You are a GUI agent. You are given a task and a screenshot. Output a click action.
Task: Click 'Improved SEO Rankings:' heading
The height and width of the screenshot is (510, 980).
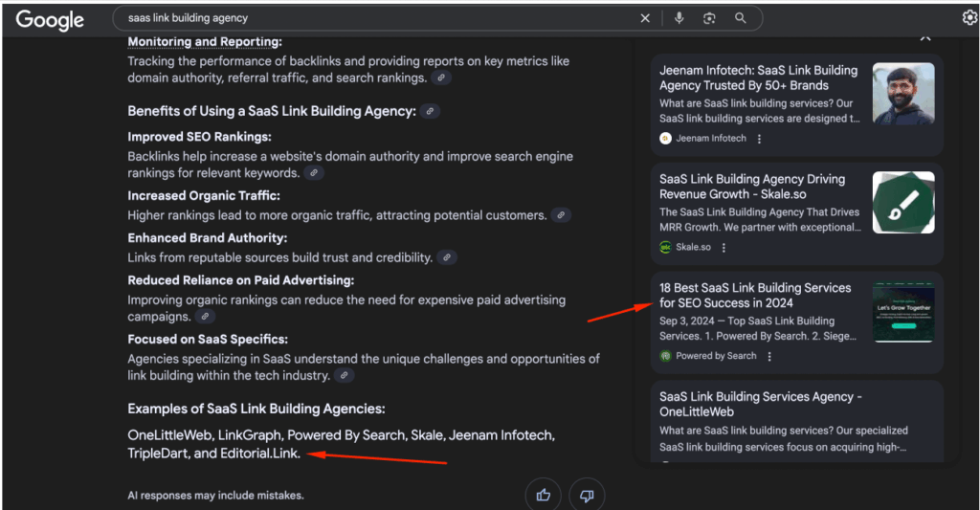click(199, 137)
